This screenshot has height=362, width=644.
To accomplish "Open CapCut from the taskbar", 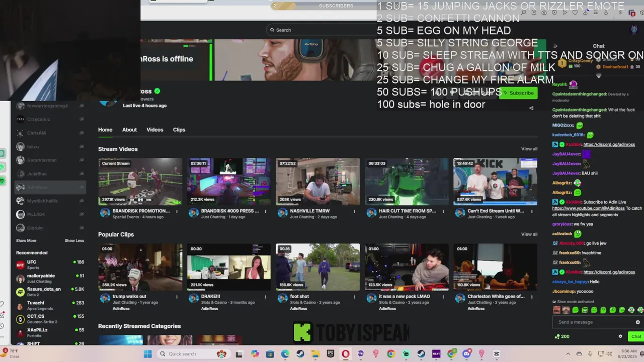I will [497, 354].
